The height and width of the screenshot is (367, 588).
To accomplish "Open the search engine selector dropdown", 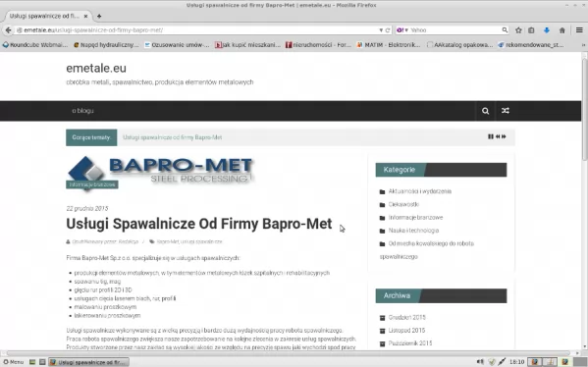I will (x=402, y=30).
